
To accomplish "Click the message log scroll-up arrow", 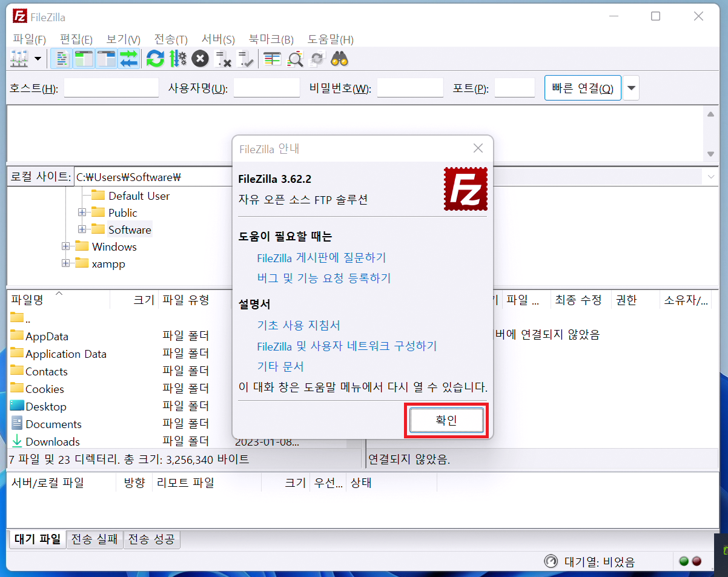I will click(x=710, y=114).
